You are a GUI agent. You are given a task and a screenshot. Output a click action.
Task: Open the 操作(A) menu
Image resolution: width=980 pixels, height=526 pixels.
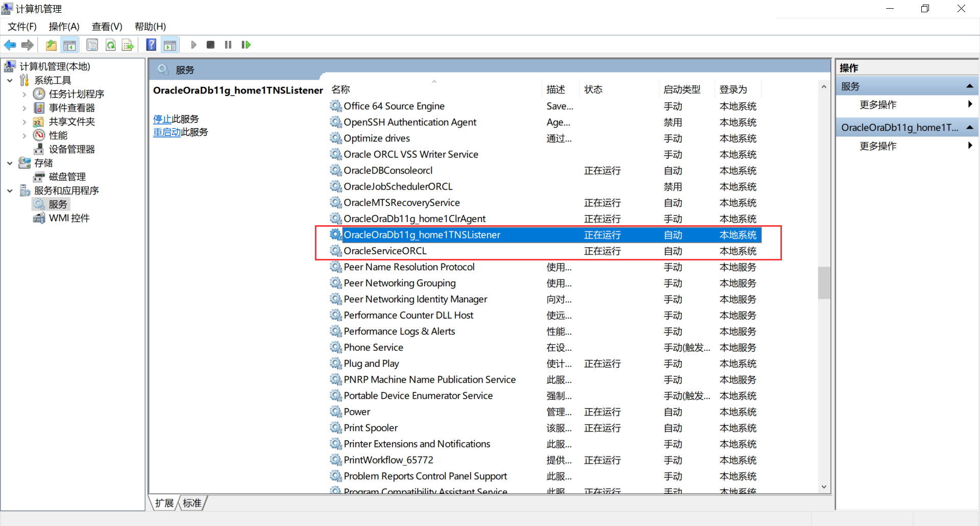click(64, 27)
